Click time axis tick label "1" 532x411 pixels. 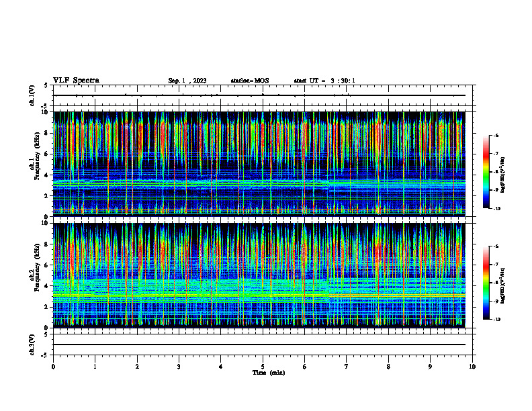(95, 367)
